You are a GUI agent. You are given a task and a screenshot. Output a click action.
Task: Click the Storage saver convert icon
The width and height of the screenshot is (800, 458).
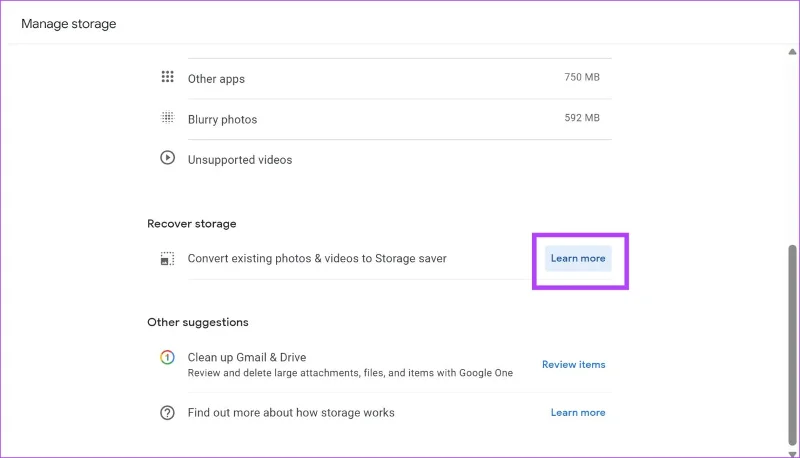pyautogui.click(x=167, y=259)
